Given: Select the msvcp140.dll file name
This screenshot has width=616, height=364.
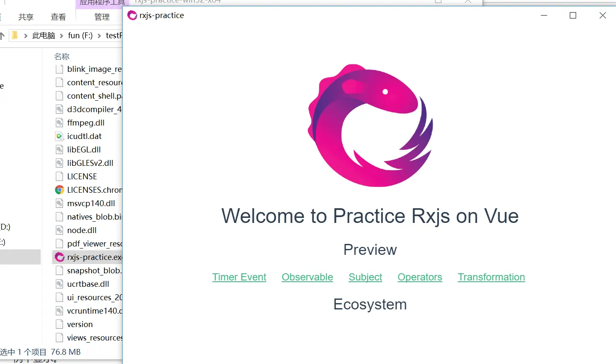Looking at the screenshot, I should pyautogui.click(x=91, y=203).
